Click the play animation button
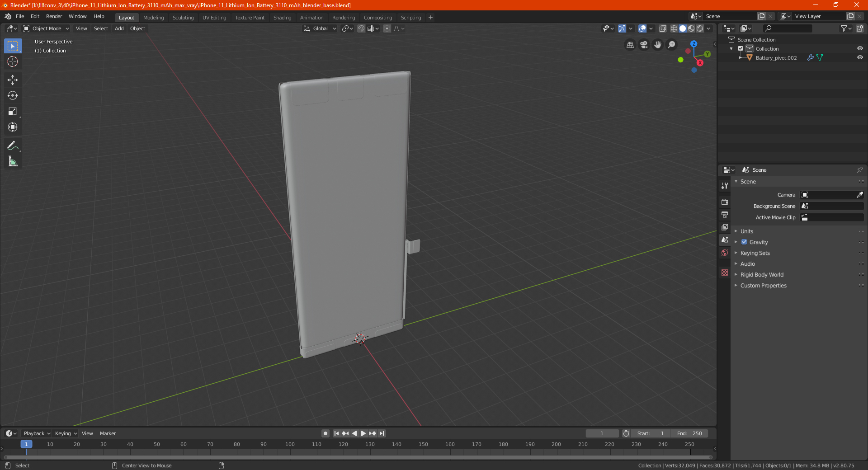Screen dimensions: 868x470 click(363, 433)
